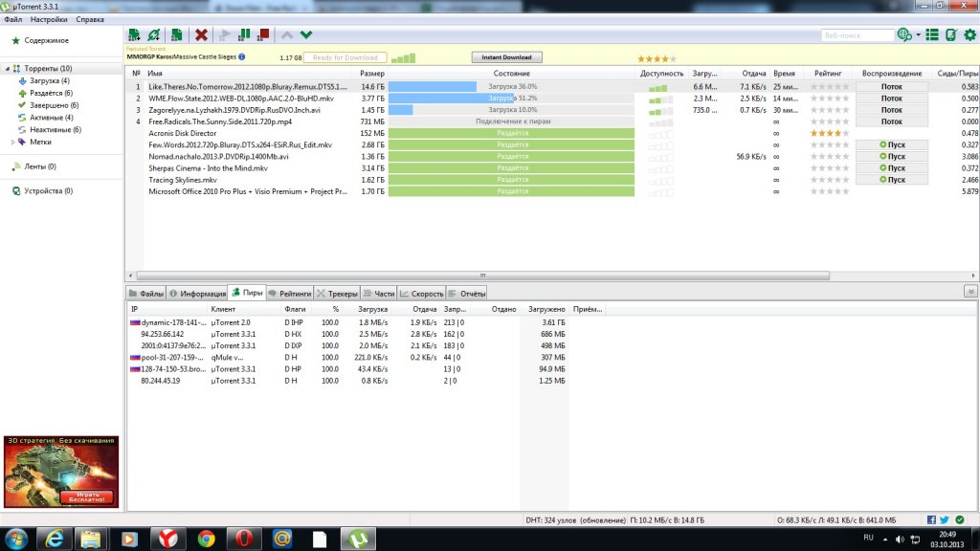The image size is (980, 551).
Task: Select the Загрузка (4) sidebar filter
Action: point(50,81)
